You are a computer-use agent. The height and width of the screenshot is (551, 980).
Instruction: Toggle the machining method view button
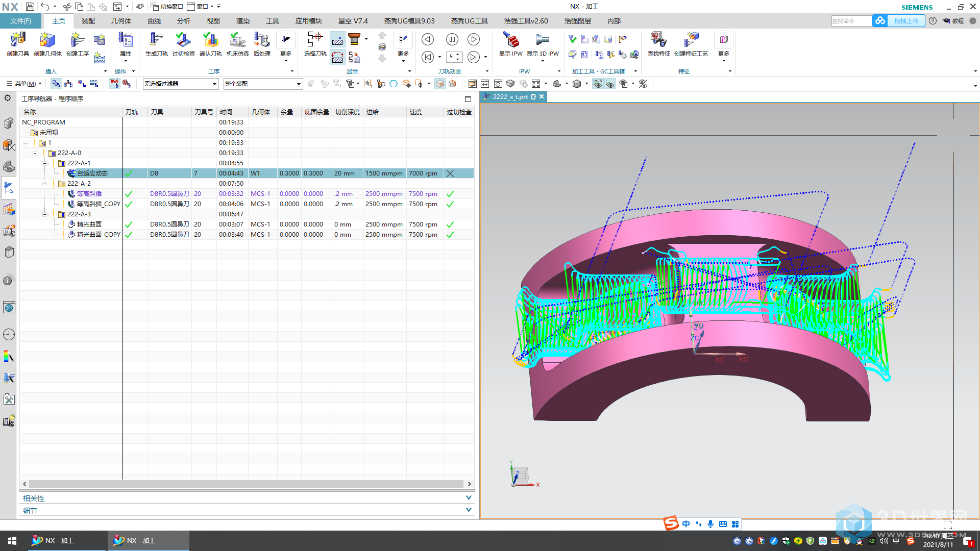(x=93, y=84)
